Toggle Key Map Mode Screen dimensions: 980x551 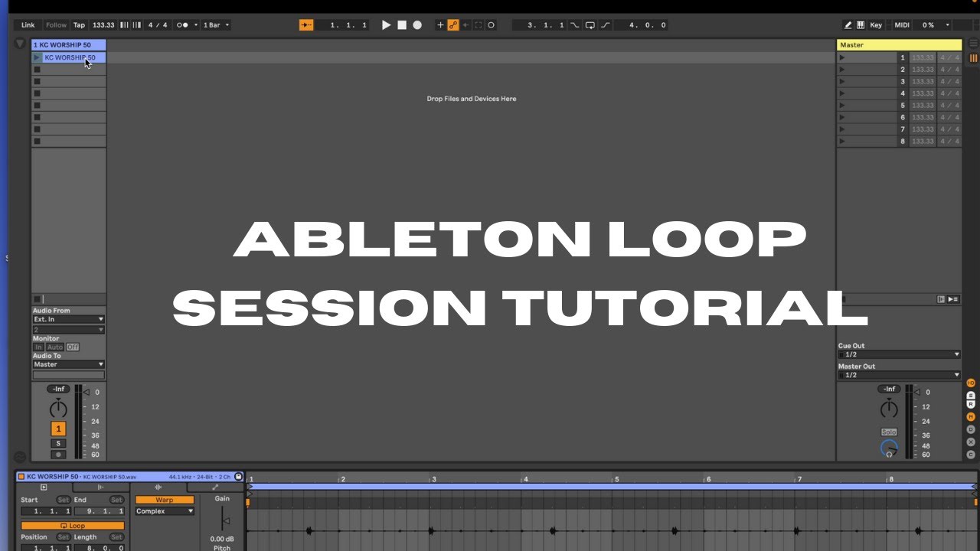pyautogui.click(x=876, y=25)
